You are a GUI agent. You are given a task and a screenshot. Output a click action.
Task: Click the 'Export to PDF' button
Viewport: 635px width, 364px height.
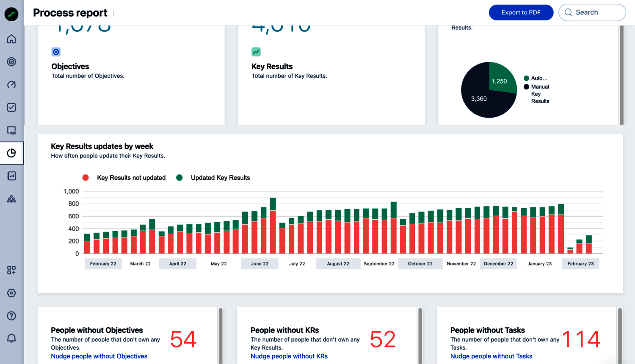click(521, 12)
